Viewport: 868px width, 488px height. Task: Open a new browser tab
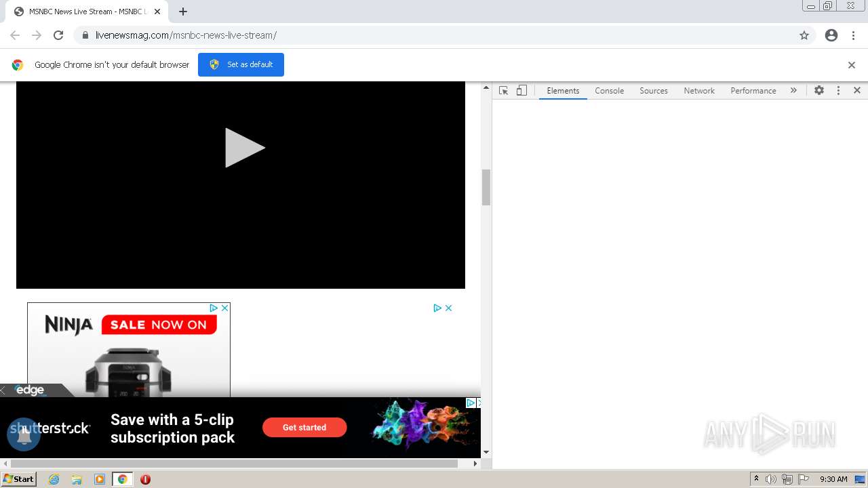tap(183, 12)
